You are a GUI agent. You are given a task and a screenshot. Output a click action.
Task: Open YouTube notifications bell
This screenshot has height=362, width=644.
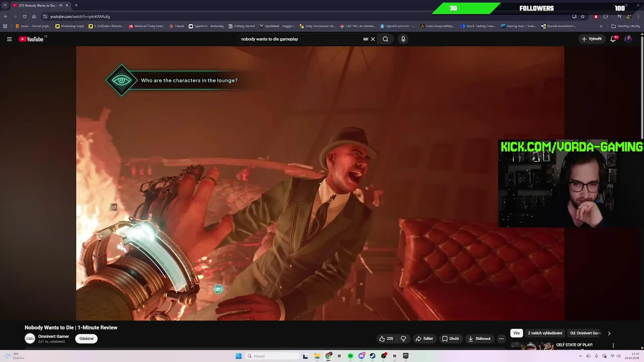tap(613, 39)
